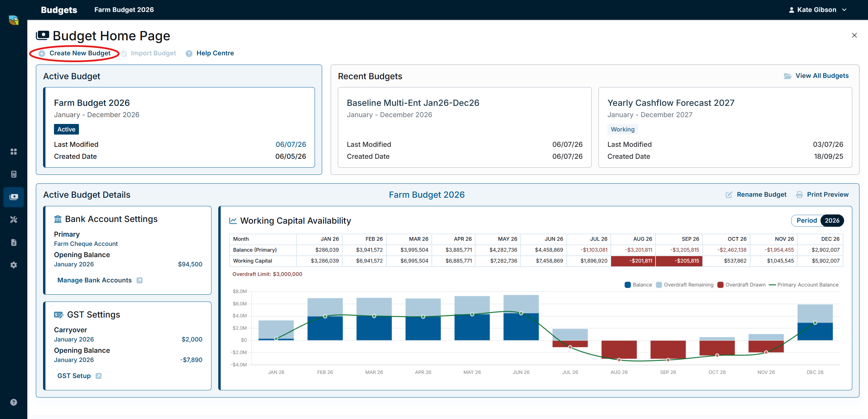Open the Yearly Cashflow Forecast 2027 card

tap(725, 127)
